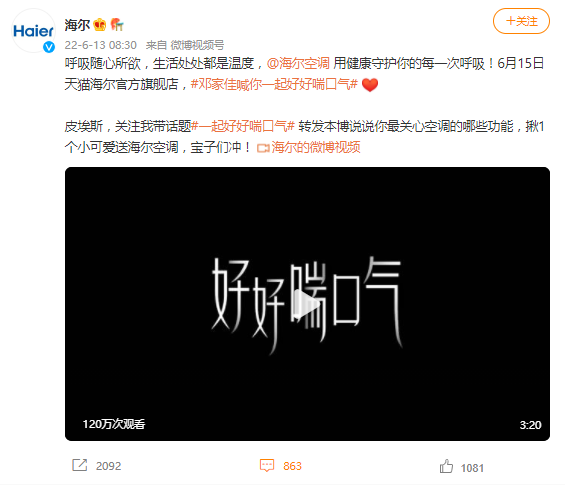
Task: Like the post with thumbs-up icon
Action: coord(446,466)
